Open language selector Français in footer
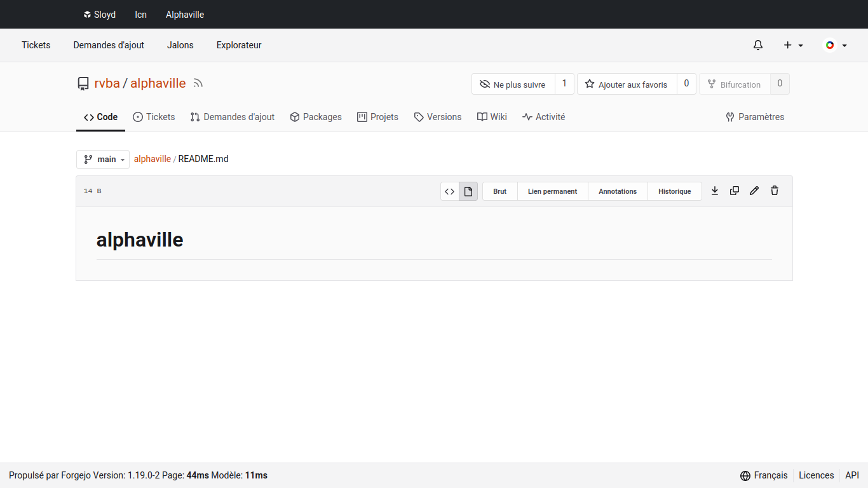The height and width of the screenshot is (488, 868). coord(764,475)
